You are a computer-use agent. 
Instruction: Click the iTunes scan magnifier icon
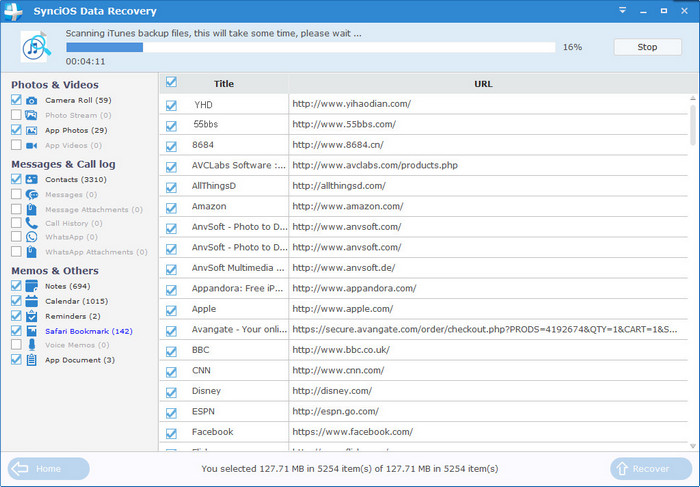36,46
